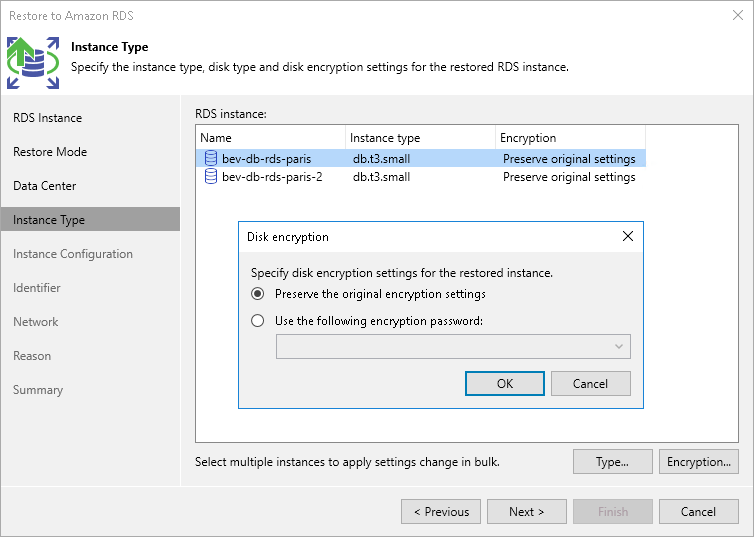Close the Restore to Amazon RDS window
This screenshot has height=537, width=754.
click(738, 15)
